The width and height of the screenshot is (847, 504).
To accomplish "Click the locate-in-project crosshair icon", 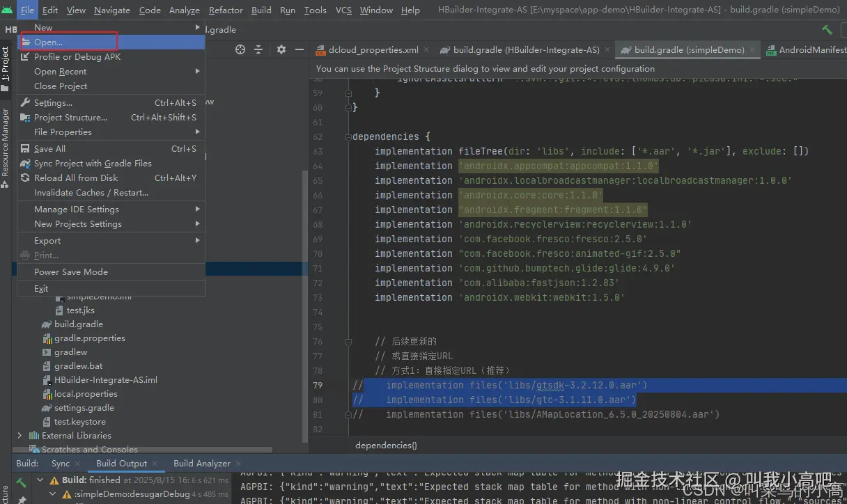I will pyautogui.click(x=240, y=49).
